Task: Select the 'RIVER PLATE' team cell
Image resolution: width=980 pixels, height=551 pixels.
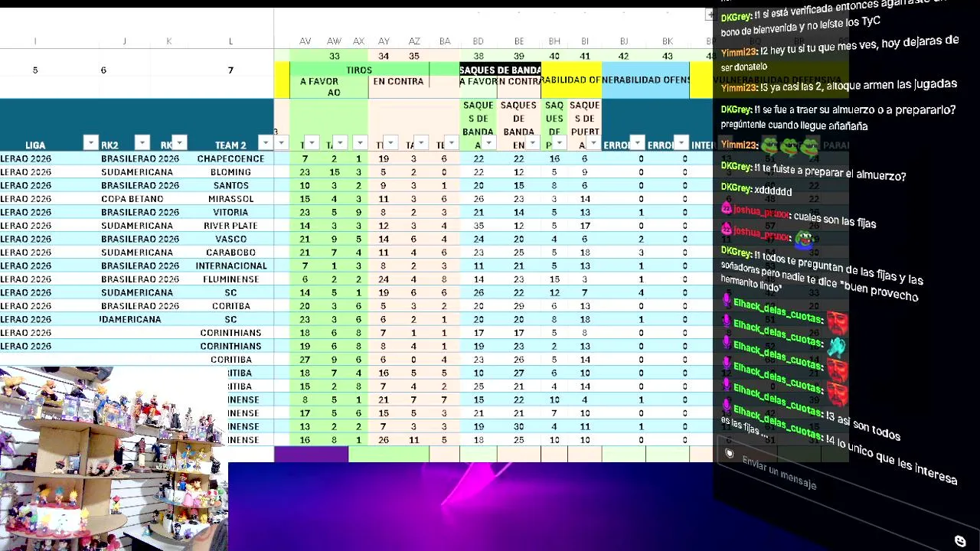Action: [x=230, y=226]
